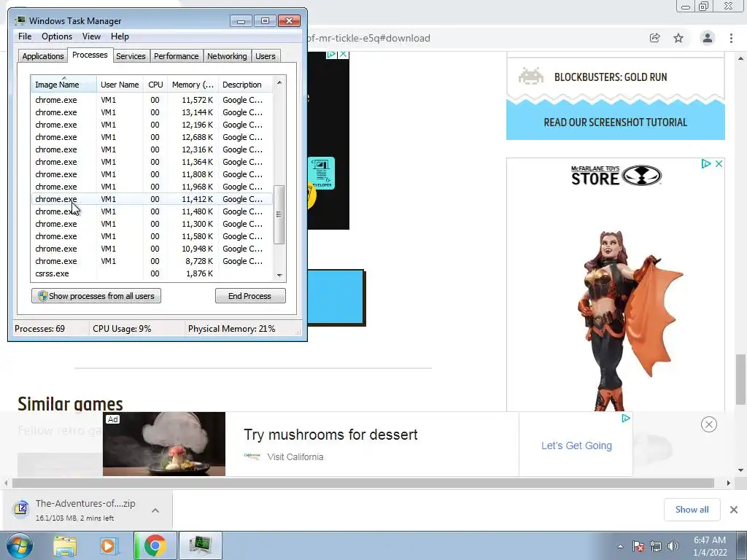Open Blockbusters: Gold Run link

pos(611,77)
